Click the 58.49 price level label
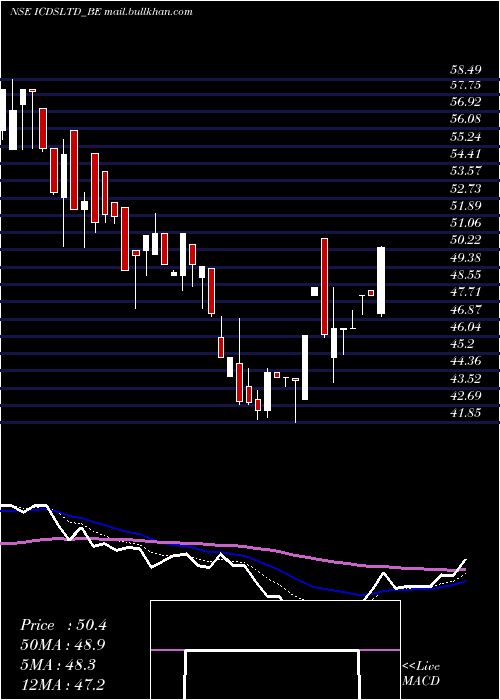 (465, 70)
